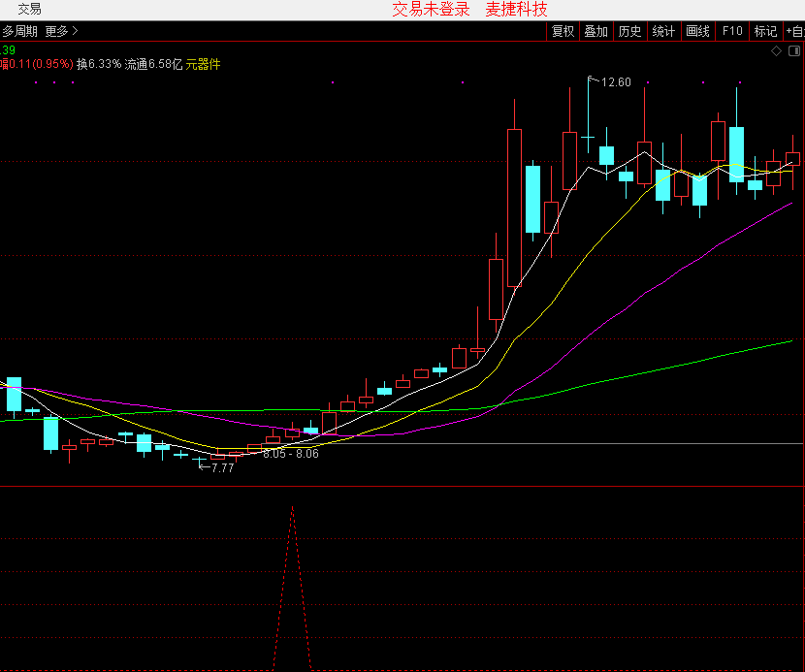Open the 元器件 sector link

click(x=203, y=64)
